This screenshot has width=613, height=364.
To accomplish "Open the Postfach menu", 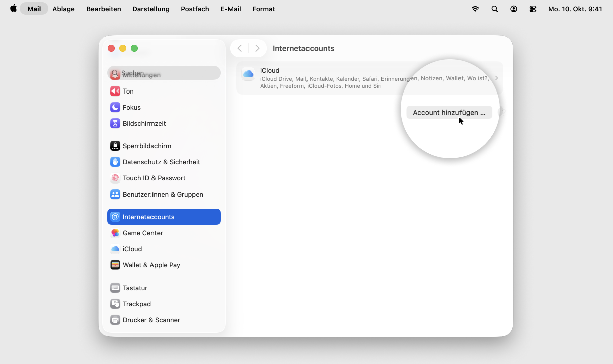I will [x=195, y=9].
